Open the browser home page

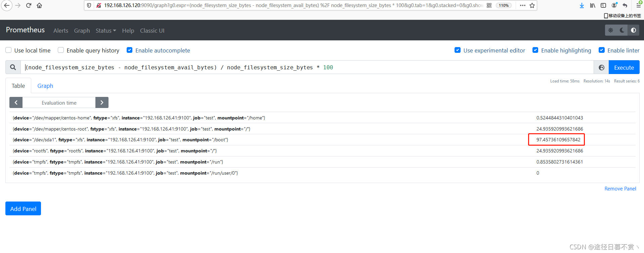(39, 5)
